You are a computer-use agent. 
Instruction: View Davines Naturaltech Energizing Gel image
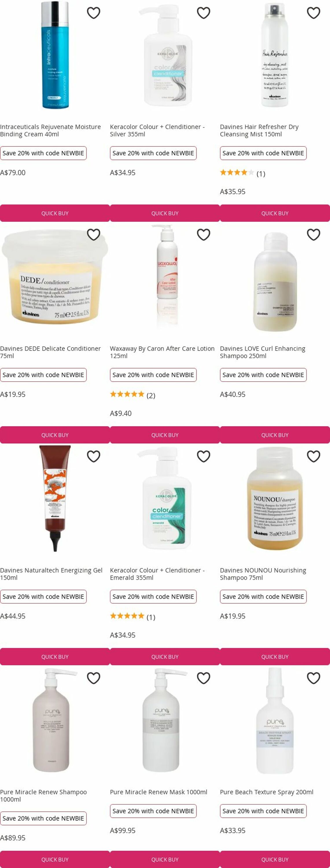click(x=55, y=499)
